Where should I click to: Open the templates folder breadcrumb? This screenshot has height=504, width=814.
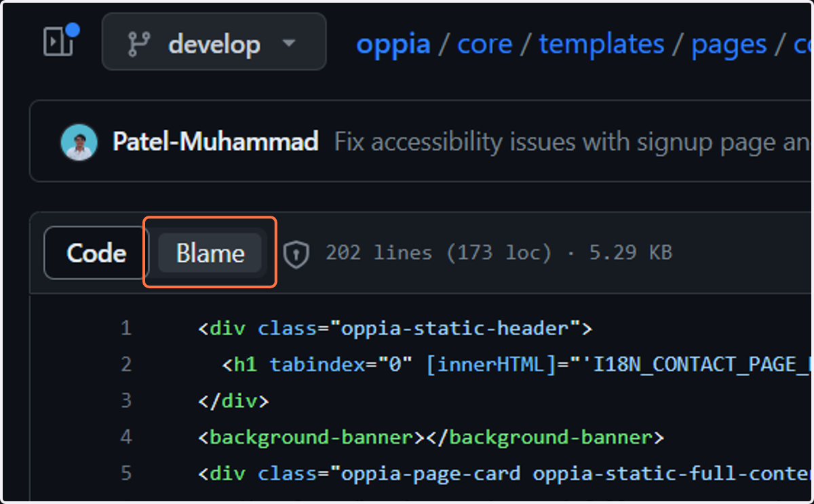point(602,45)
